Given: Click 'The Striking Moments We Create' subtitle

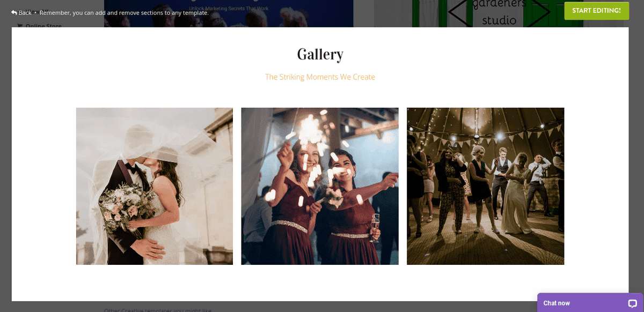Looking at the screenshot, I should [320, 77].
